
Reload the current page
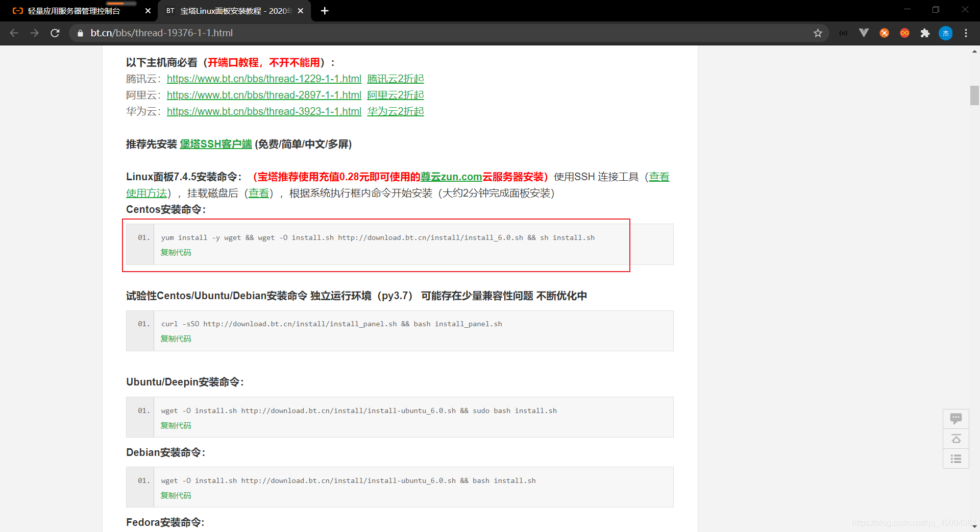pyautogui.click(x=55, y=33)
